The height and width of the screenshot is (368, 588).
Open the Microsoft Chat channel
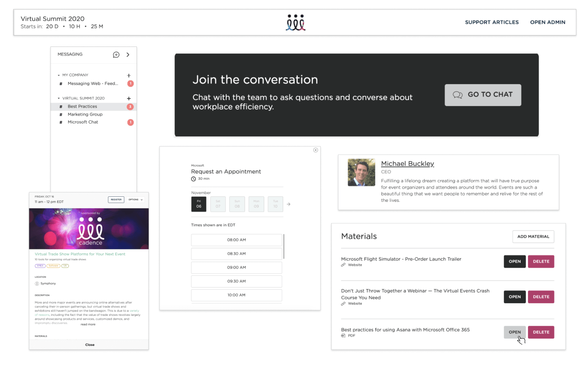pyautogui.click(x=83, y=122)
